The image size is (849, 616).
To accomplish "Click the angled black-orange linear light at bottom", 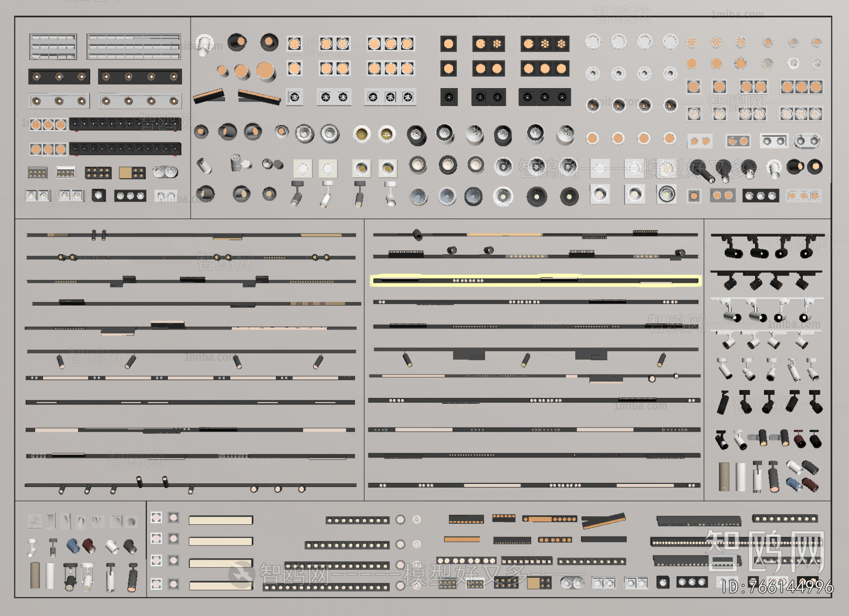I will coord(603,520).
